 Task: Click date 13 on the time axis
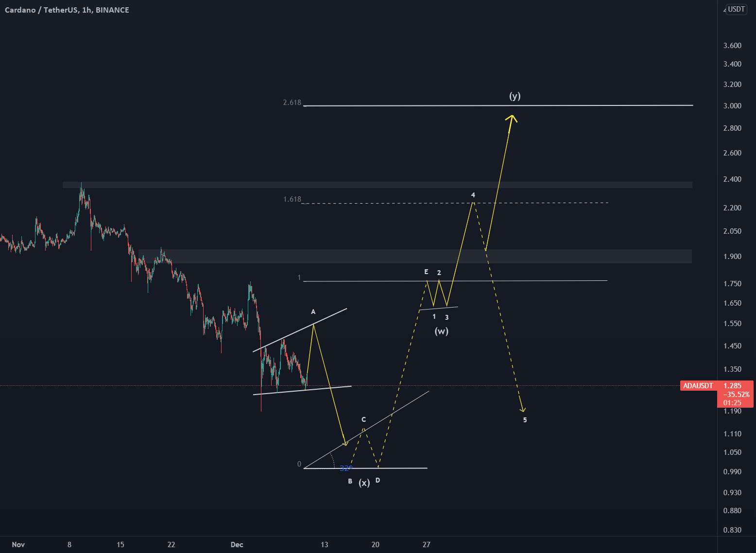coord(325,544)
